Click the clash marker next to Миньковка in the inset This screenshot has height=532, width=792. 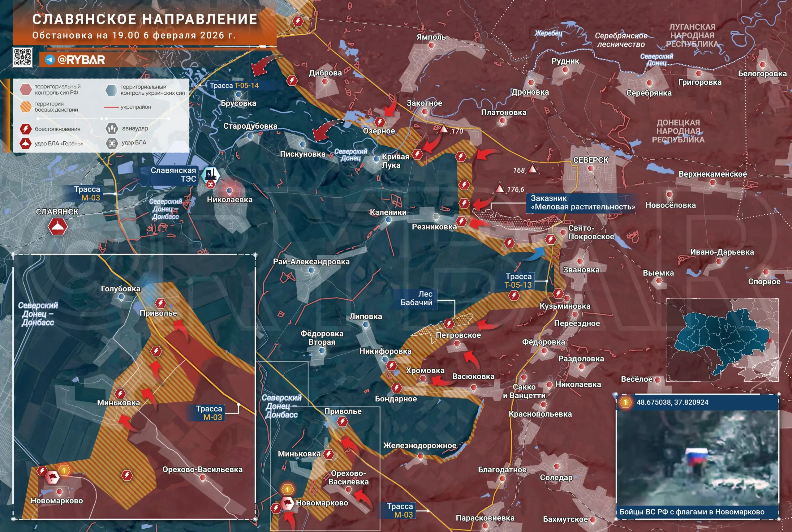pos(120,394)
